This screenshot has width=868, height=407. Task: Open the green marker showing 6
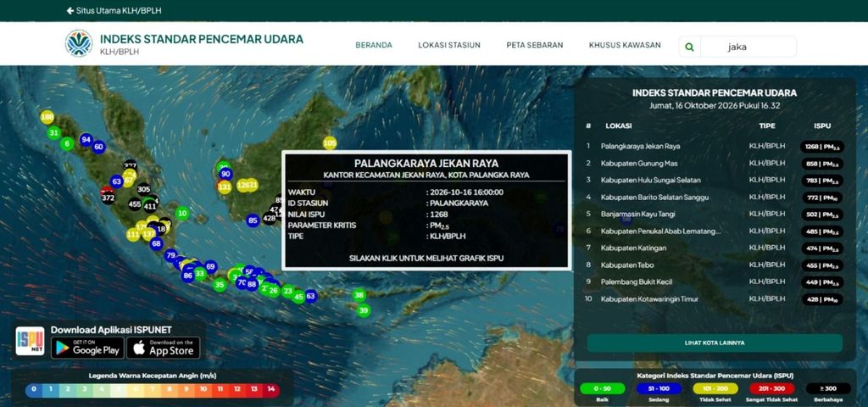pyautogui.click(x=67, y=143)
